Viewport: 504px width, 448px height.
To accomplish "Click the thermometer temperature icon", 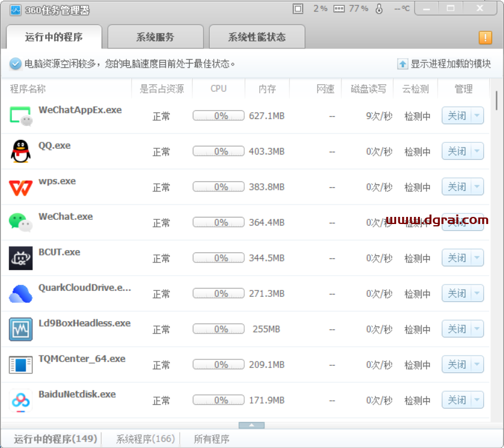I will [379, 9].
